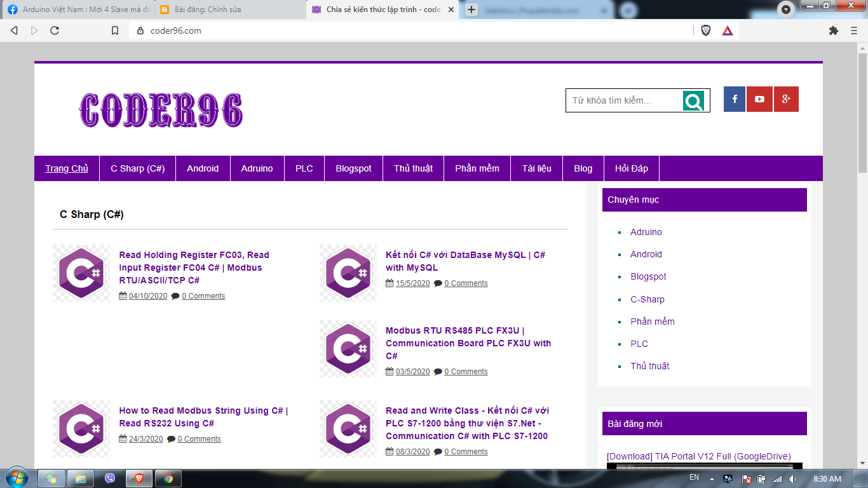868x488 pixels.
Task: Click the Google Plus social icon
Action: 786,99
